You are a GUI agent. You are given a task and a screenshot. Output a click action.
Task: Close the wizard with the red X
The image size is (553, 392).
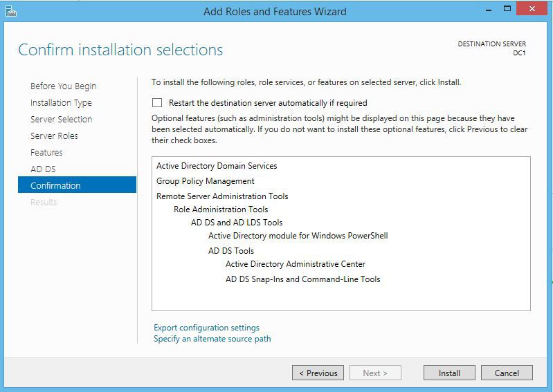click(532, 9)
